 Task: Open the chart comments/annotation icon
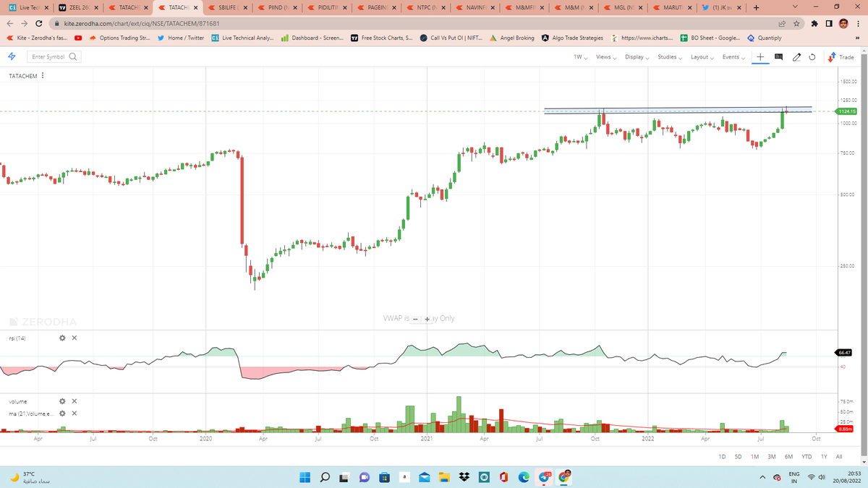tap(778, 57)
